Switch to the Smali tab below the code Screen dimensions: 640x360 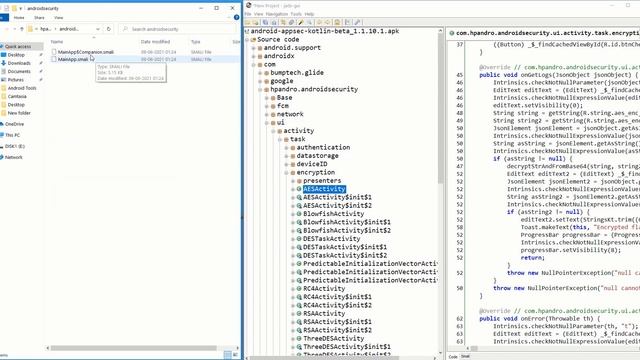click(465, 356)
